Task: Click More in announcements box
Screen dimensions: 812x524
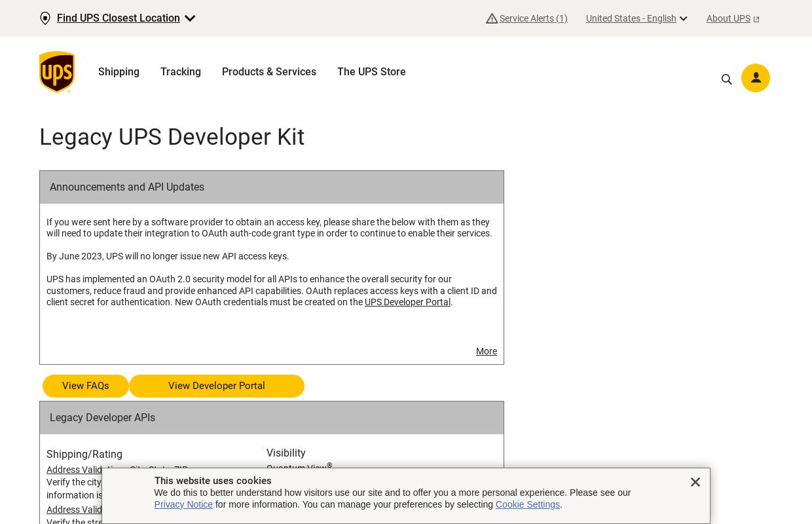Action: (487, 351)
